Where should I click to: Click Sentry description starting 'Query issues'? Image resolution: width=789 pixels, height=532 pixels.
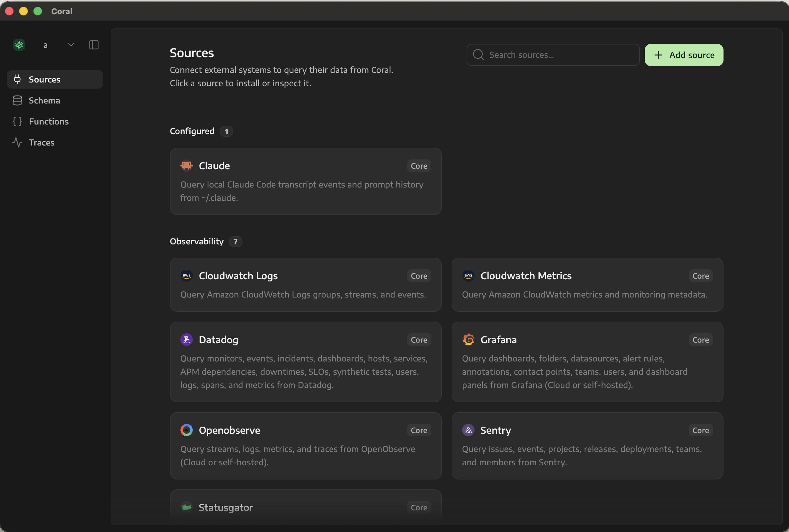[582, 455]
